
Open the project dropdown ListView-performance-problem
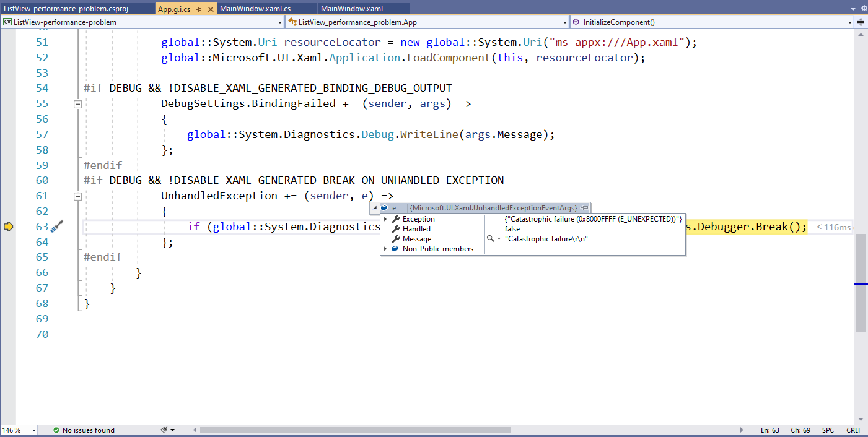tap(142, 22)
